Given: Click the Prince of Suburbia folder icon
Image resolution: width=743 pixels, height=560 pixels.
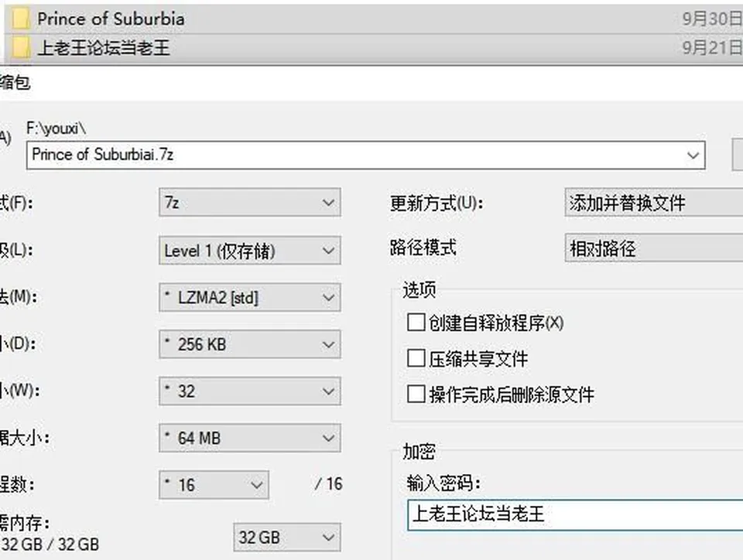Looking at the screenshot, I should coord(20,19).
